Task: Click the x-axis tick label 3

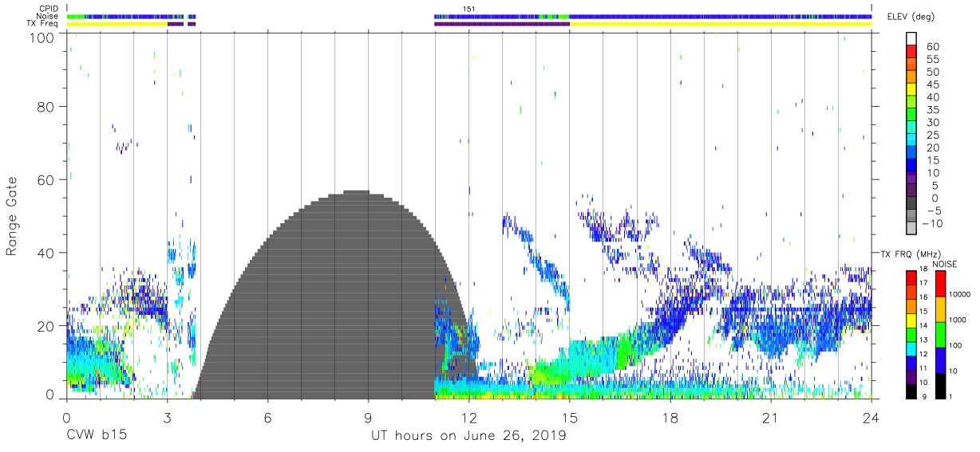Action: pyautogui.click(x=167, y=418)
